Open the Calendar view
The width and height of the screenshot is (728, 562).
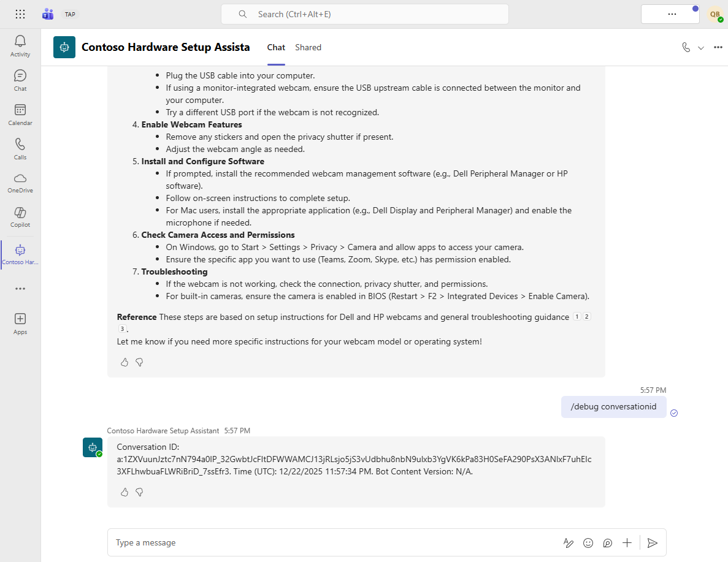click(x=20, y=115)
